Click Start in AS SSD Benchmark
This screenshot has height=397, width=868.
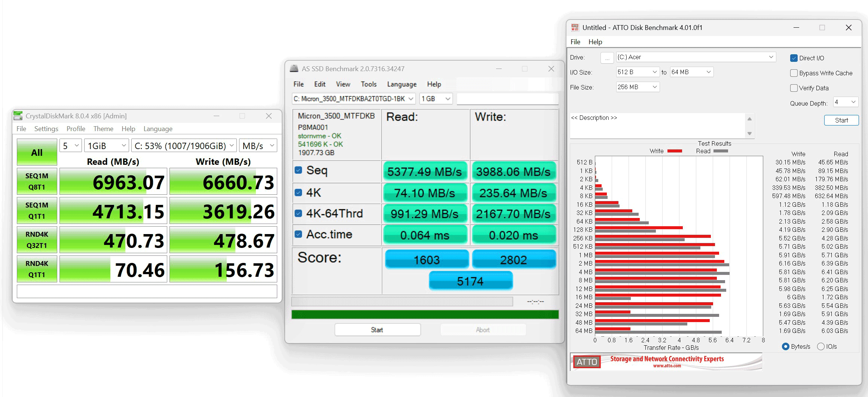click(378, 330)
